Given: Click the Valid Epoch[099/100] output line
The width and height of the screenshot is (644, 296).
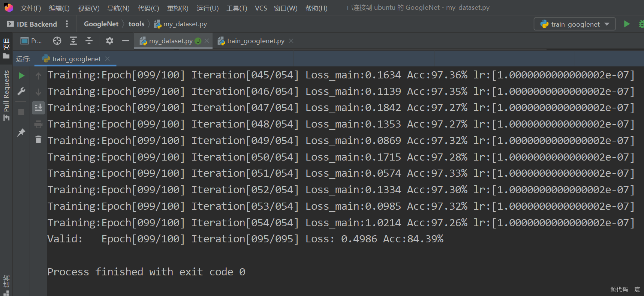Looking at the screenshot, I should click(x=245, y=239).
